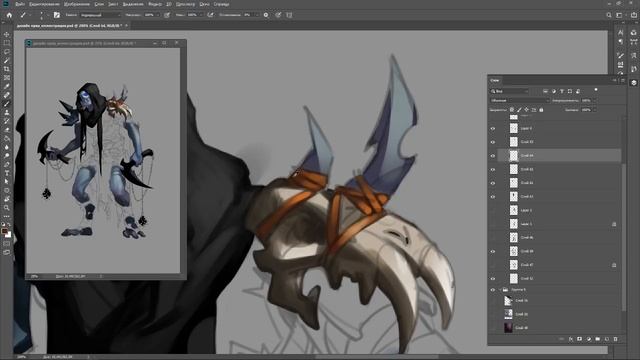Click the Слой 48 dark layer thumbnail

[508, 328]
